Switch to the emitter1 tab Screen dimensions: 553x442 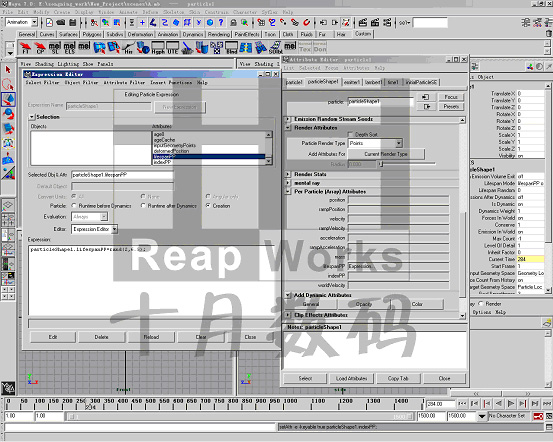[x=352, y=82]
